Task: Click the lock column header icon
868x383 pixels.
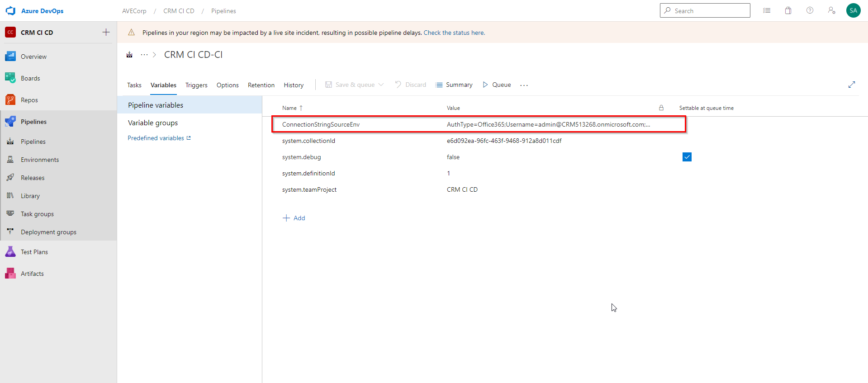Action: (x=661, y=108)
